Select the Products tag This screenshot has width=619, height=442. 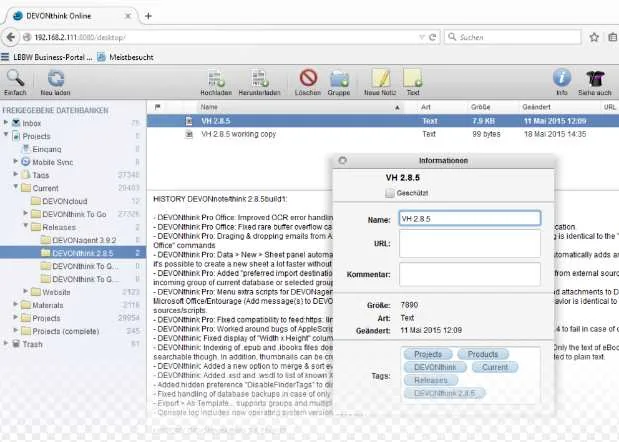coord(483,354)
